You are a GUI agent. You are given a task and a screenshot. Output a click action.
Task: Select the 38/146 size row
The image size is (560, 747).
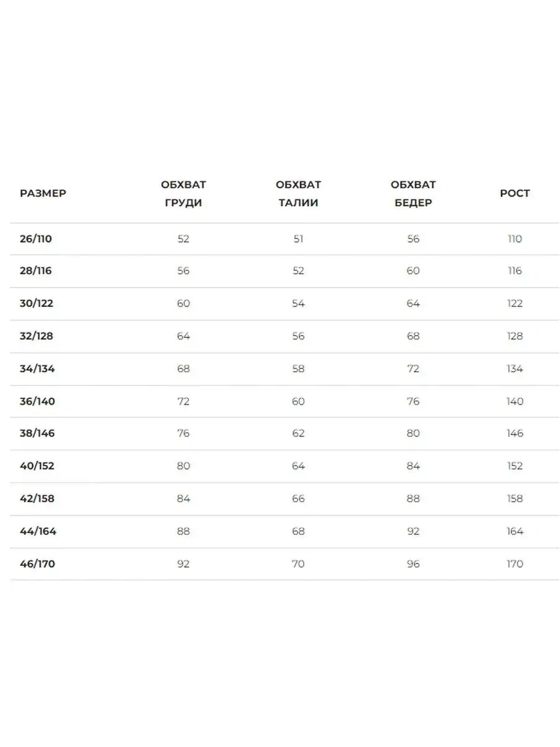(284, 433)
